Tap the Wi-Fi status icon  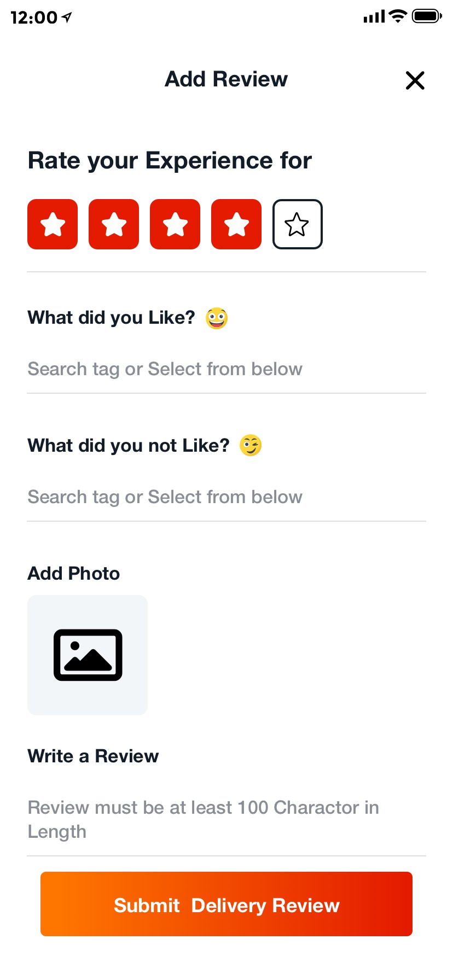point(398,16)
